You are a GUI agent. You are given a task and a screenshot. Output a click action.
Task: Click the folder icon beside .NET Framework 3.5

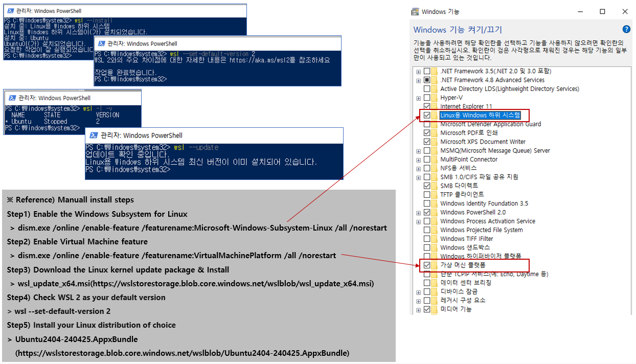click(x=435, y=71)
